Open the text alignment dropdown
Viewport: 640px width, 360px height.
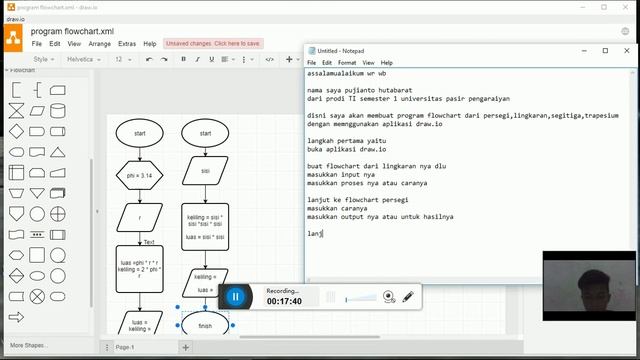228,60
